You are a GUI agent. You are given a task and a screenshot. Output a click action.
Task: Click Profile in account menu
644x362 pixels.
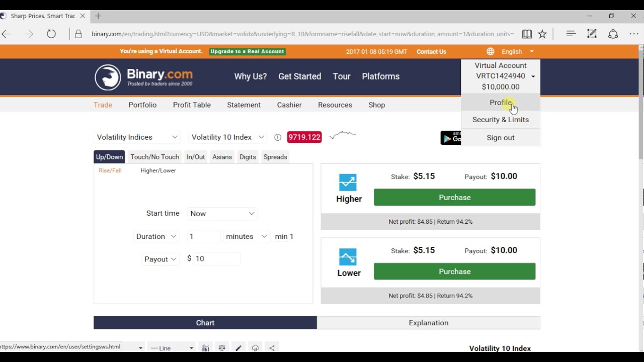pos(501,103)
